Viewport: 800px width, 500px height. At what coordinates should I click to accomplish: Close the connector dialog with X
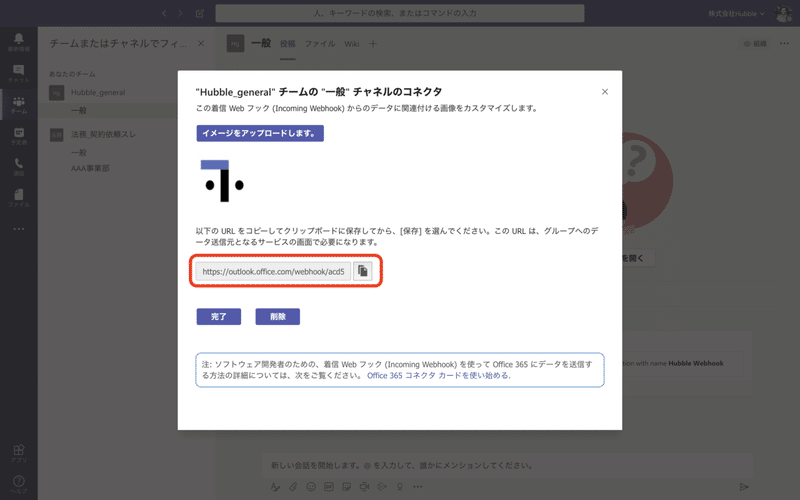(x=605, y=92)
